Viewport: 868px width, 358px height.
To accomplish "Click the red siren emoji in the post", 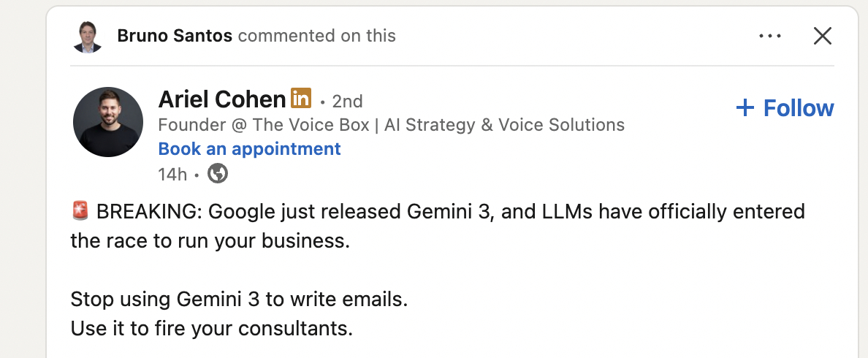I will (80, 212).
